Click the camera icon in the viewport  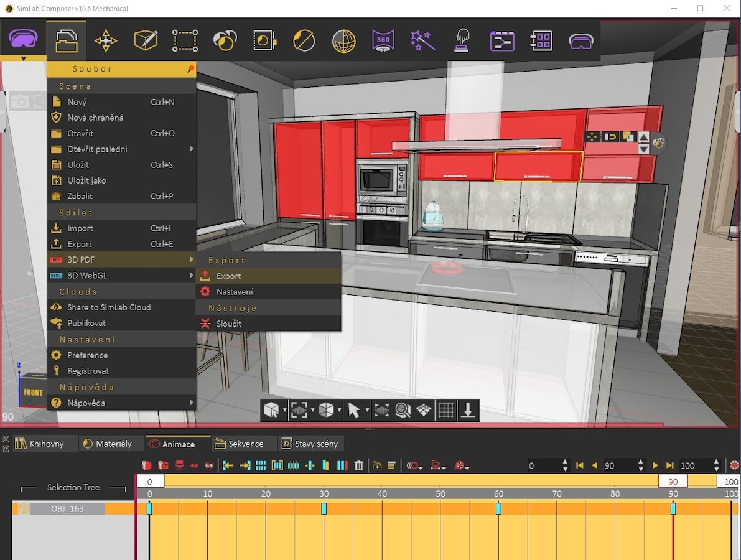(19, 101)
